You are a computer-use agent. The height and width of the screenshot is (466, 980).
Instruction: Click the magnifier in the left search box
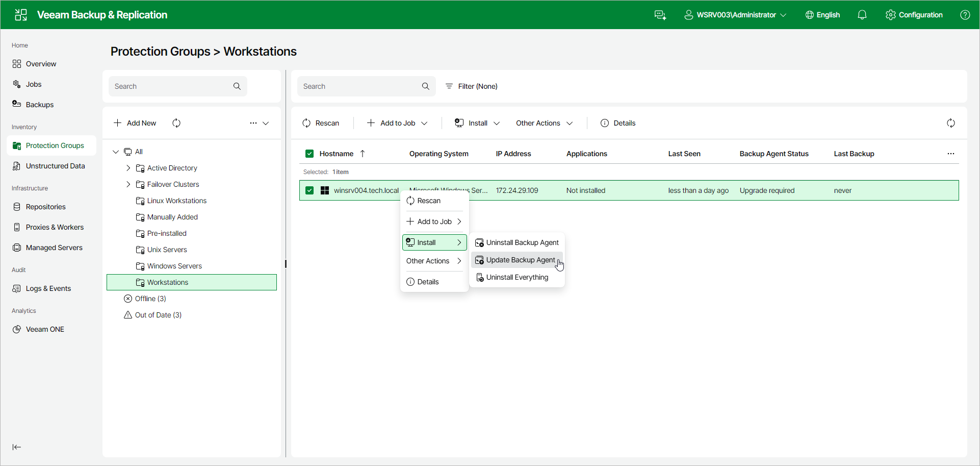click(x=237, y=86)
